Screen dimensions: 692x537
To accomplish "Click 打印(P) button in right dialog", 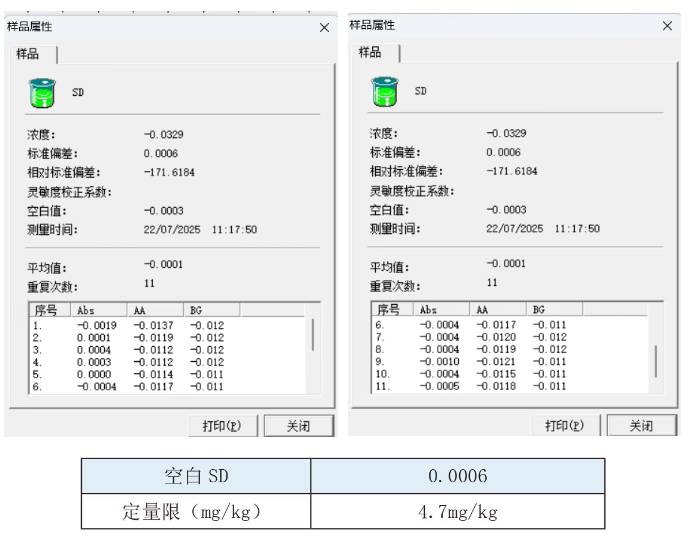I will 565,425.
